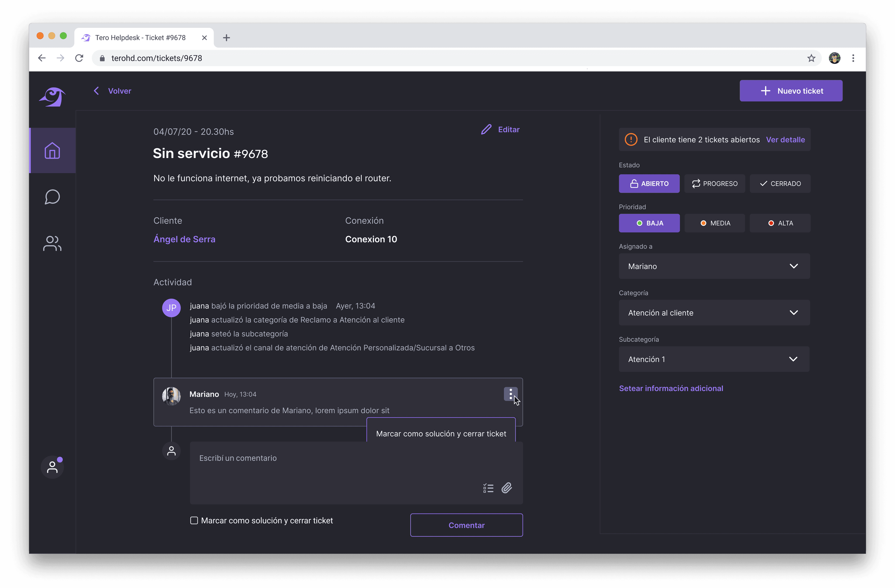Set ticket status to CERRADO

[780, 183]
